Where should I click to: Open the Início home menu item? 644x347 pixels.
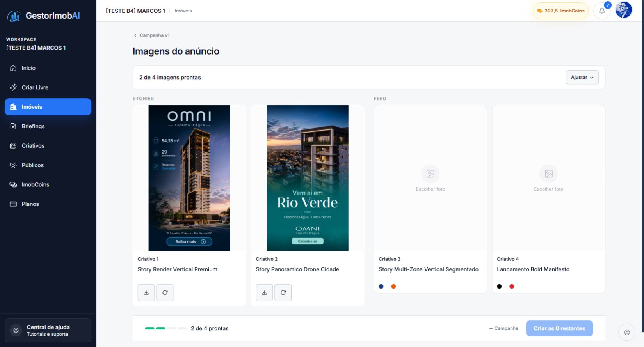48,68
